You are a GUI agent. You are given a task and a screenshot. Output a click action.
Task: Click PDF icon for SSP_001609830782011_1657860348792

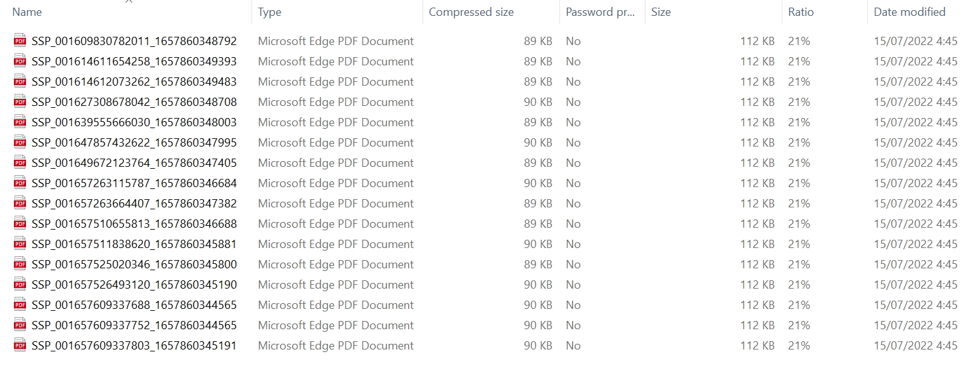(x=20, y=41)
